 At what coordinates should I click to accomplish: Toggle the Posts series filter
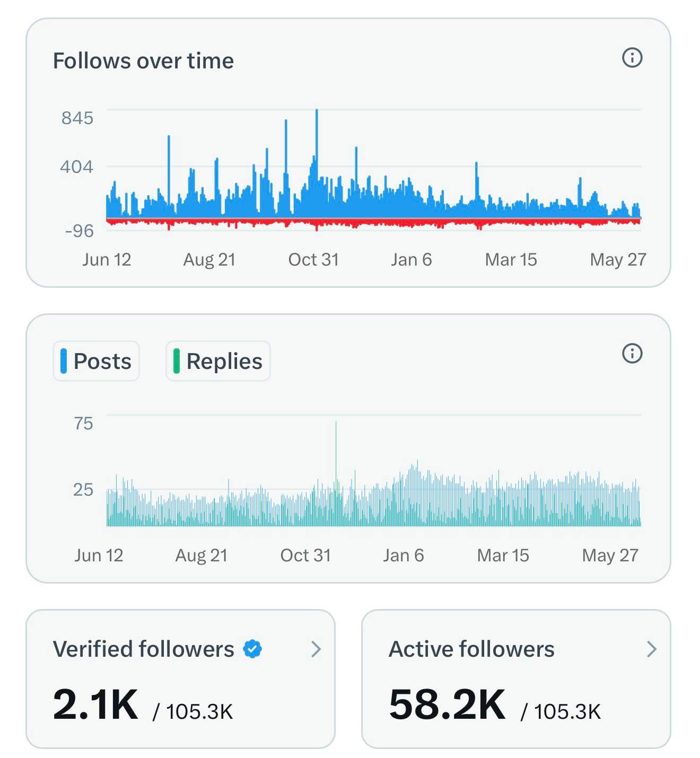point(96,361)
